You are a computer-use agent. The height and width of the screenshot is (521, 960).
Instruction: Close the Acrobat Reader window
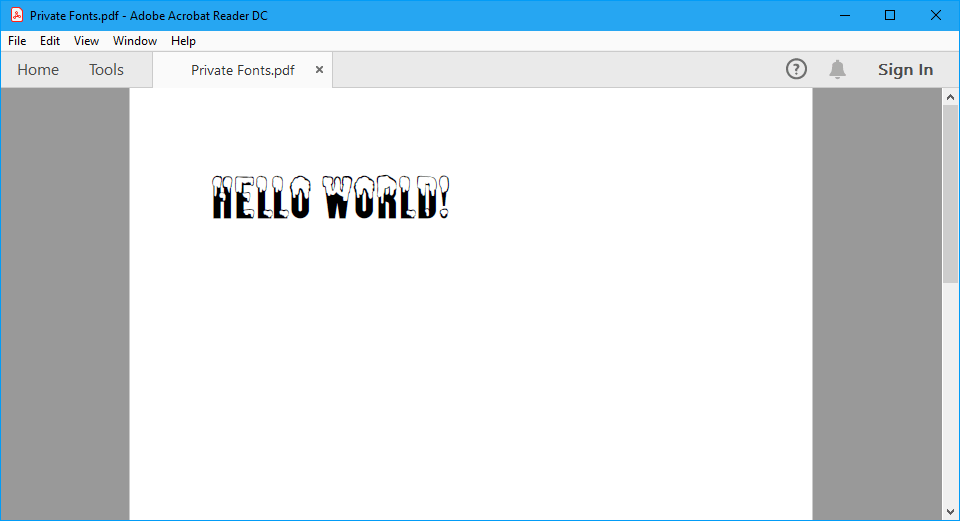(x=936, y=15)
